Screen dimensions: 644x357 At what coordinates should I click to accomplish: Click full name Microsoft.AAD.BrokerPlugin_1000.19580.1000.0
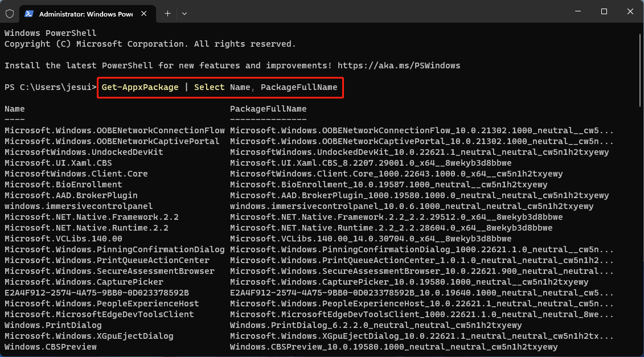(x=419, y=195)
